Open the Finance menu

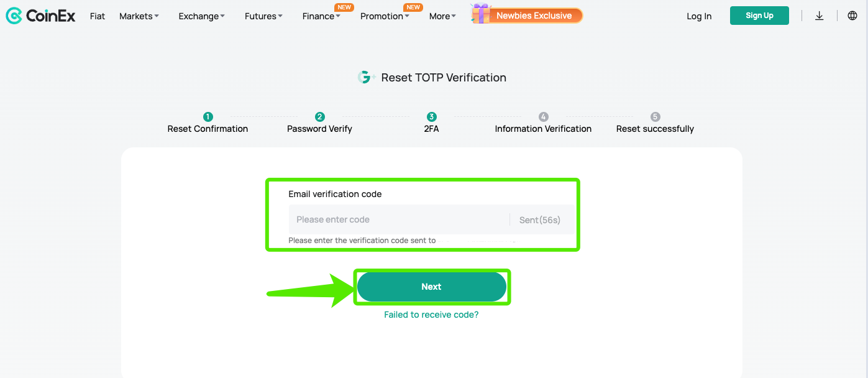[321, 16]
